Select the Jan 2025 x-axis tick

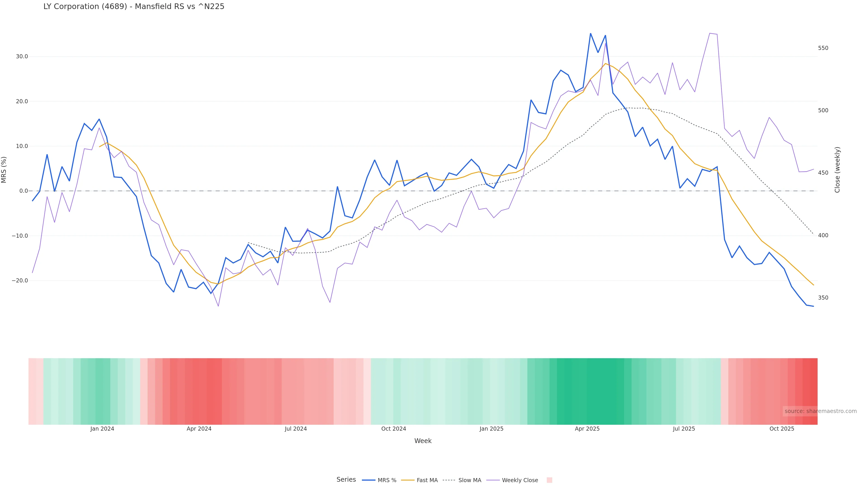(x=491, y=429)
